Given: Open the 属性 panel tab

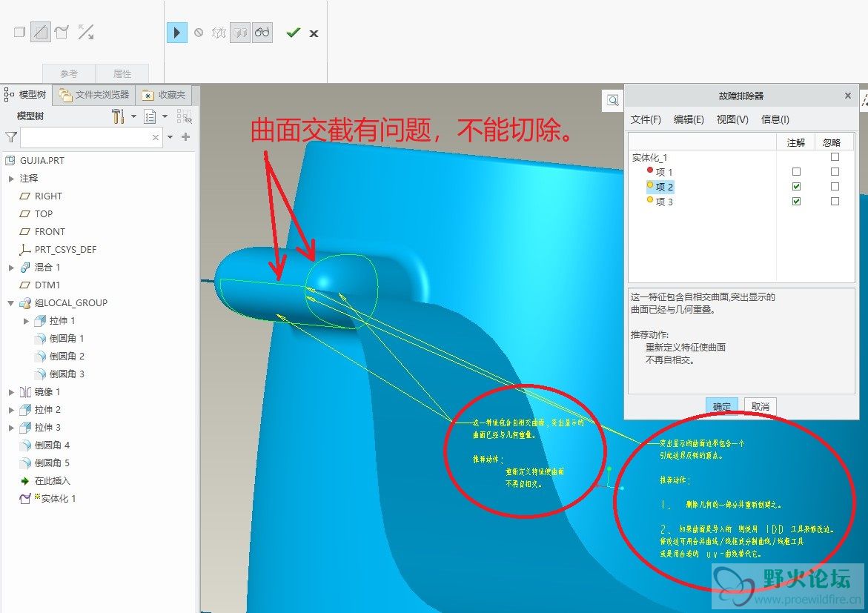Looking at the screenshot, I should pyautogui.click(x=122, y=73).
